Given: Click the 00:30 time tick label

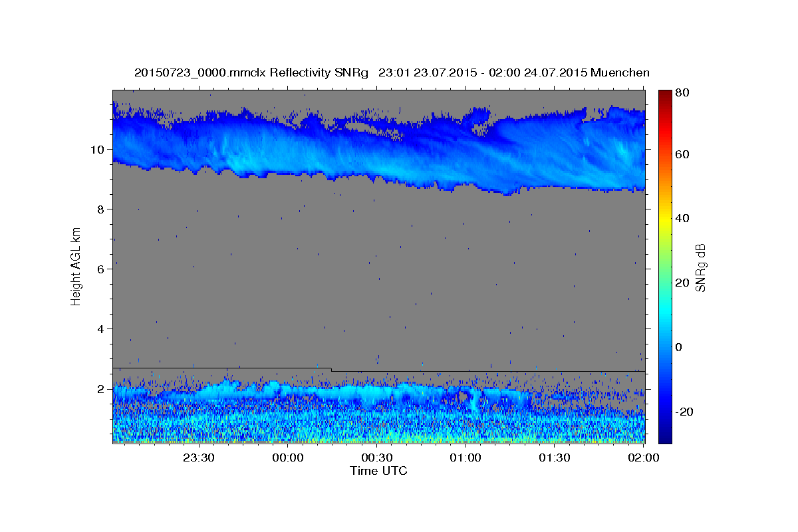Looking at the screenshot, I should pyautogui.click(x=377, y=458).
